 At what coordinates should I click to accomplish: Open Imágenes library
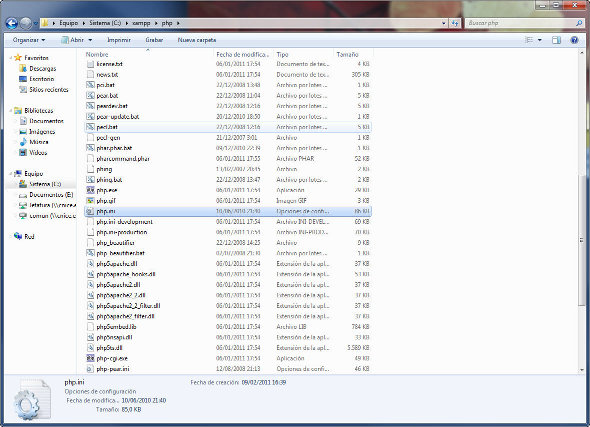pyautogui.click(x=37, y=132)
